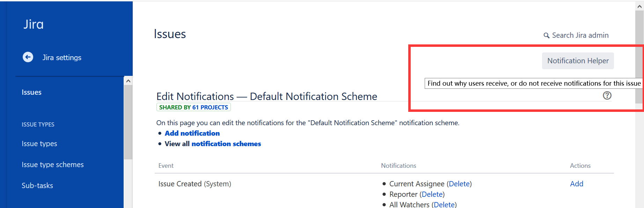The image size is (644, 208).
Task: Open Issue type schemes in the sidebar
Action: 52,164
